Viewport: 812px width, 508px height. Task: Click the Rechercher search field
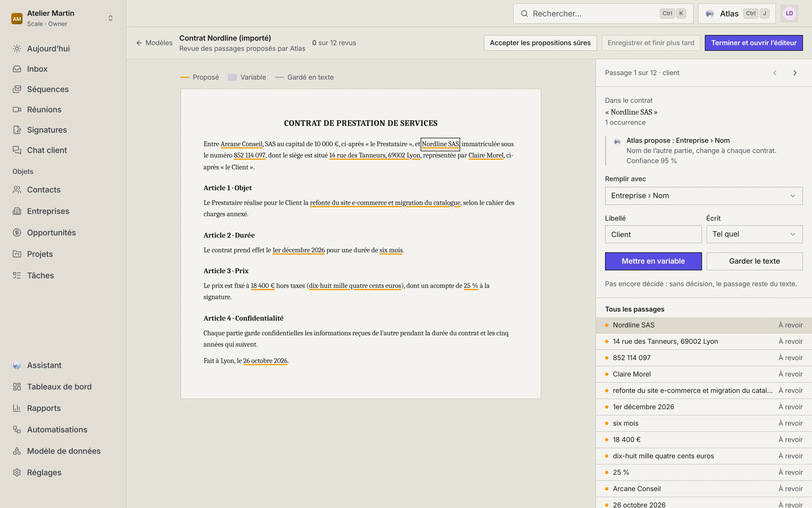pyautogui.click(x=603, y=14)
